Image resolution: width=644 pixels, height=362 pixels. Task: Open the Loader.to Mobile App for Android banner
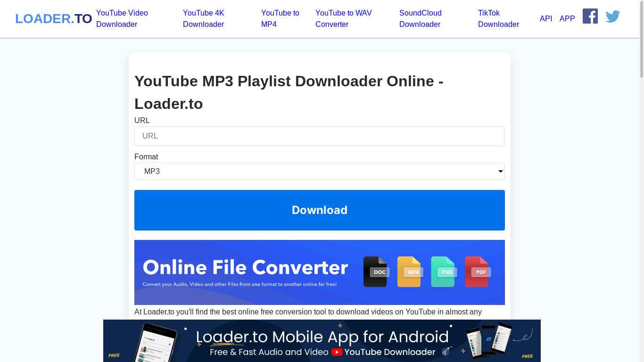322,341
